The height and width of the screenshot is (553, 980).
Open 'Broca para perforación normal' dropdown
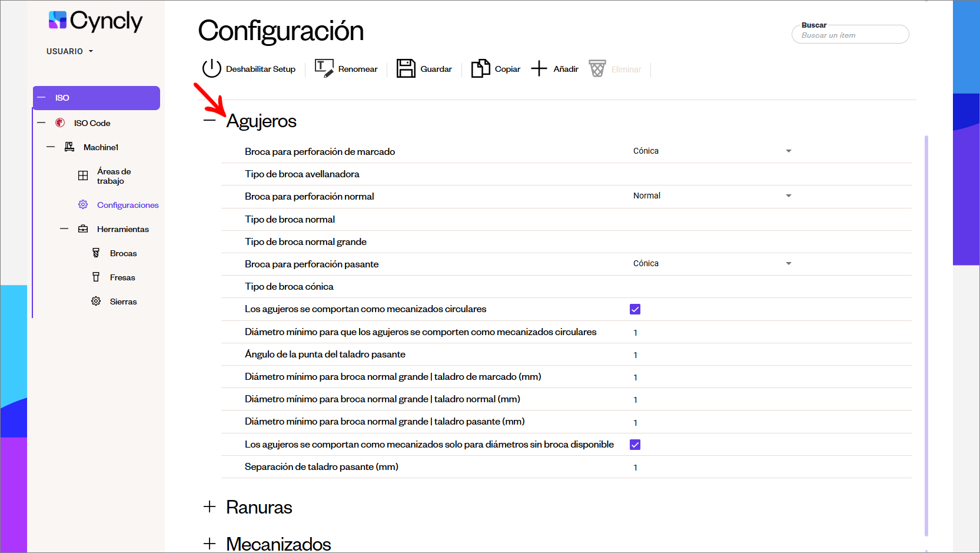(x=712, y=196)
